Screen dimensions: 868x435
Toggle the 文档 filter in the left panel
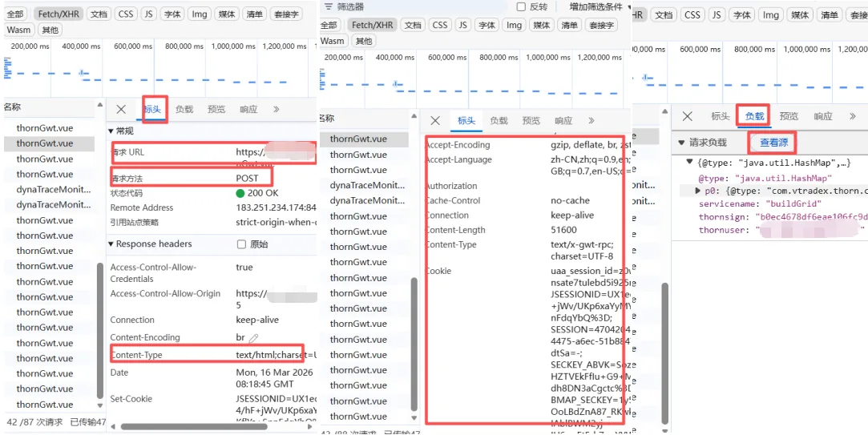point(99,14)
